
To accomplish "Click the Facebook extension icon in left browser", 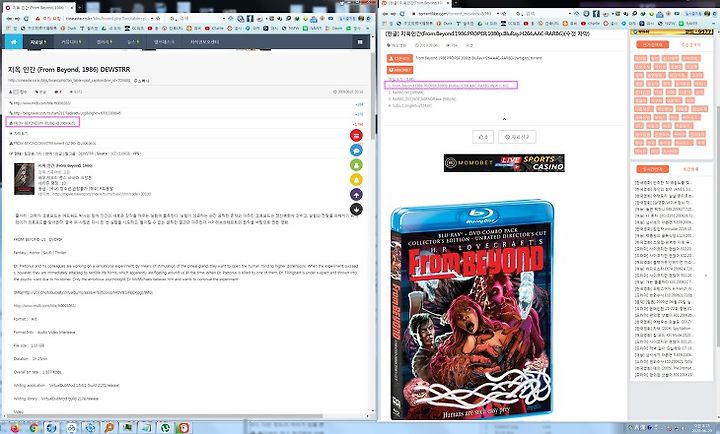I will [250, 18].
